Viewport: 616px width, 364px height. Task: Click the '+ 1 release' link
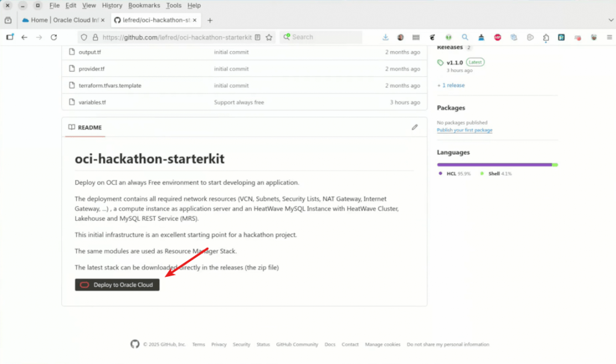tap(451, 85)
